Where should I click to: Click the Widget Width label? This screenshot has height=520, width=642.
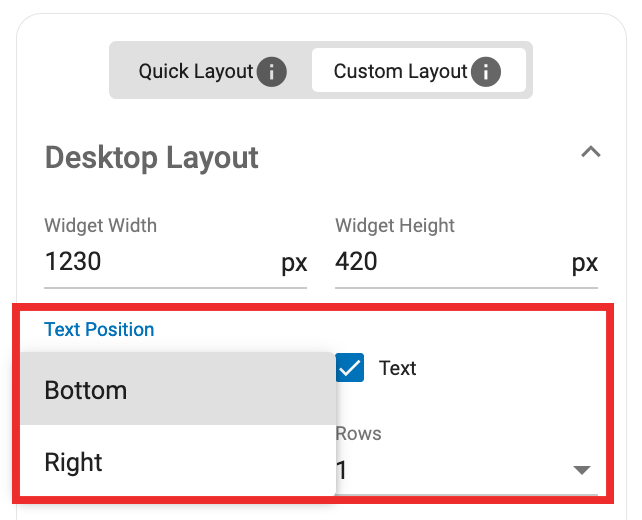(x=101, y=226)
